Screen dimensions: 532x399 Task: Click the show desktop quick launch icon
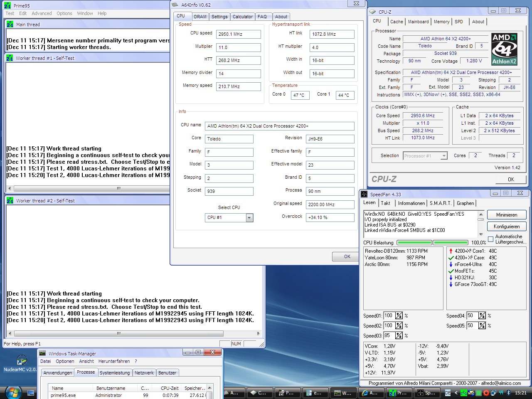pos(31,392)
